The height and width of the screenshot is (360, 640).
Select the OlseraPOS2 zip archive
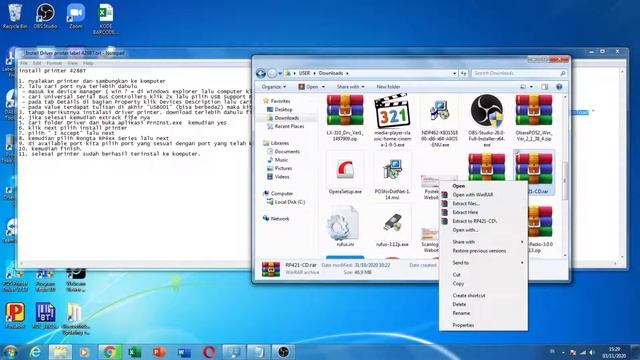534,118
